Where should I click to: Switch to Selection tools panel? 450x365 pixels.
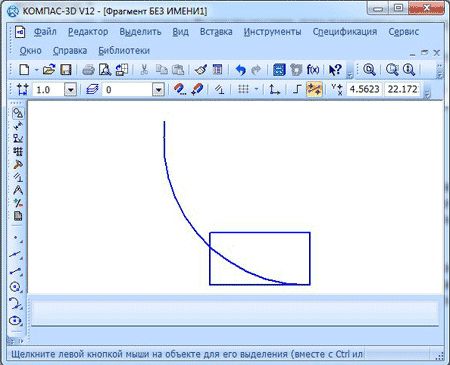click(18, 203)
